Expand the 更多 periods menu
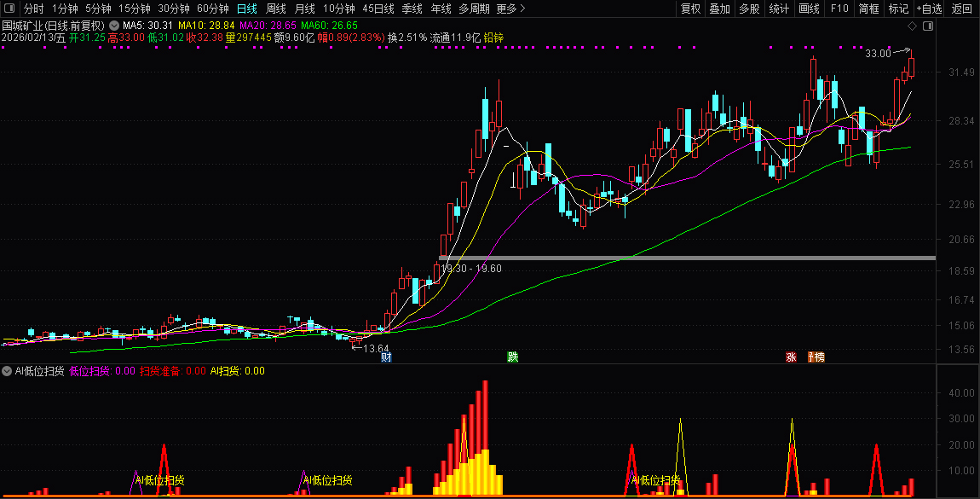The width and height of the screenshot is (980, 499). (510, 9)
